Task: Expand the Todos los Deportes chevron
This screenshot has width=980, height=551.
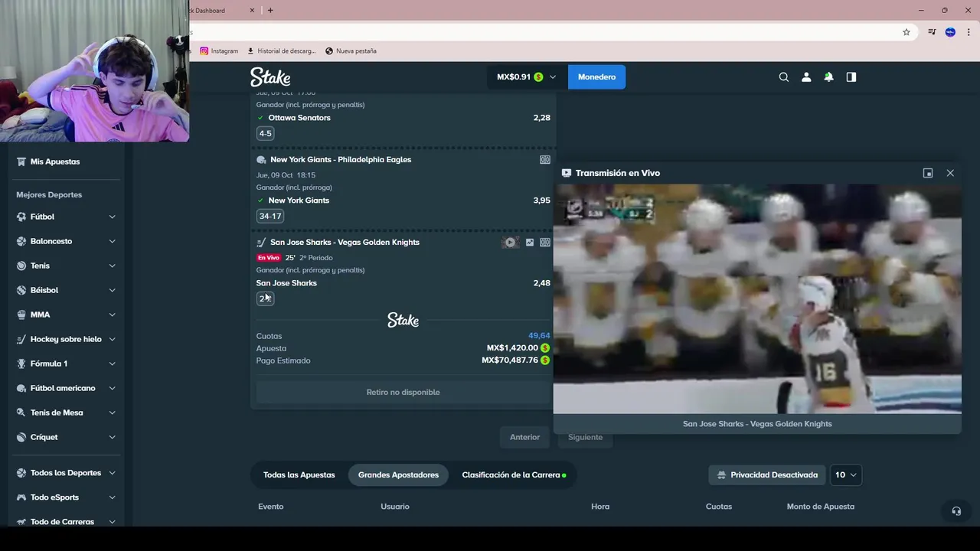Action: [112, 473]
